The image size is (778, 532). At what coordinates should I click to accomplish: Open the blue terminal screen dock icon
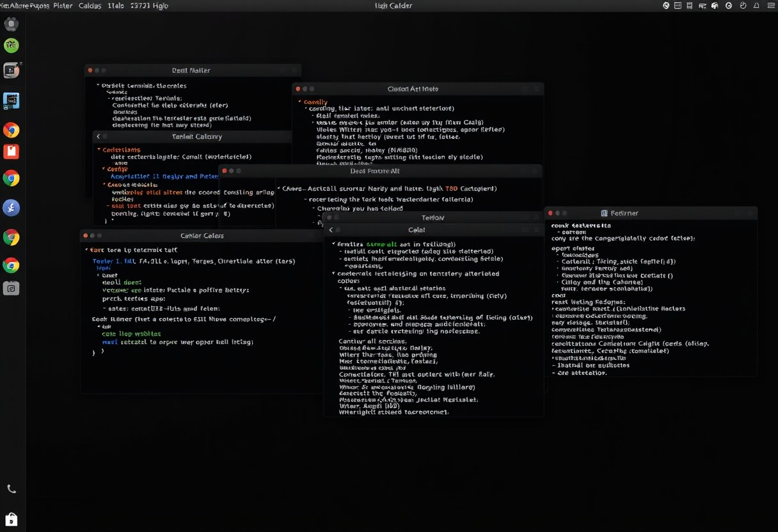pos(12,100)
